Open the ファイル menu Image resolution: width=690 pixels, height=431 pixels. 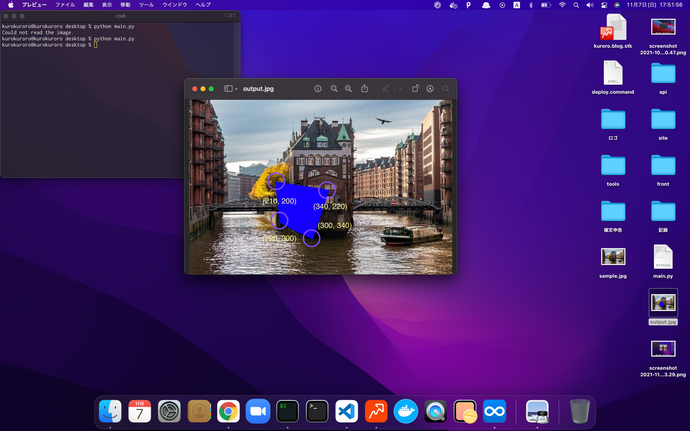click(65, 5)
